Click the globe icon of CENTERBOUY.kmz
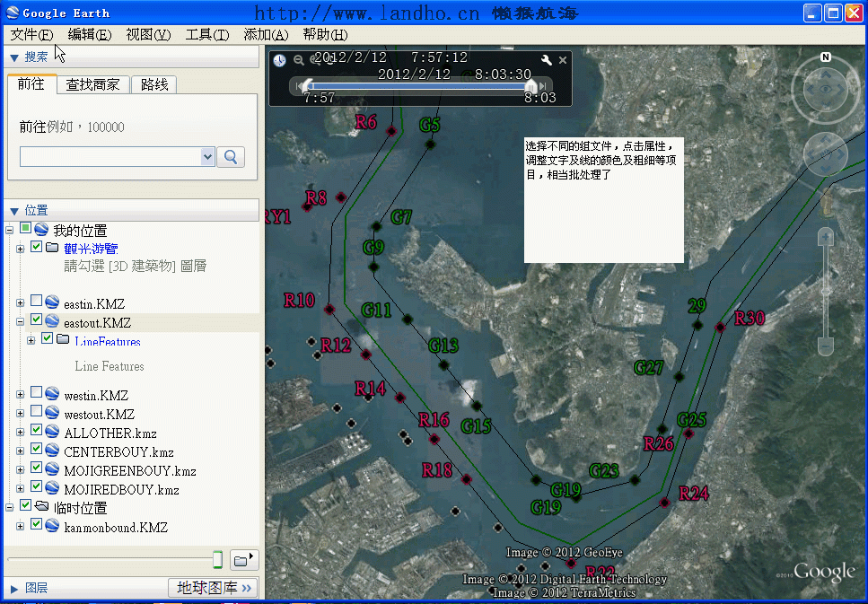 [53, 450]
